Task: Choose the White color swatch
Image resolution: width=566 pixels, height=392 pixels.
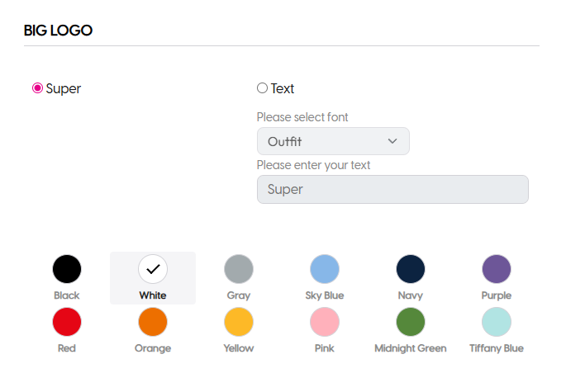Action: pos(153,269)
